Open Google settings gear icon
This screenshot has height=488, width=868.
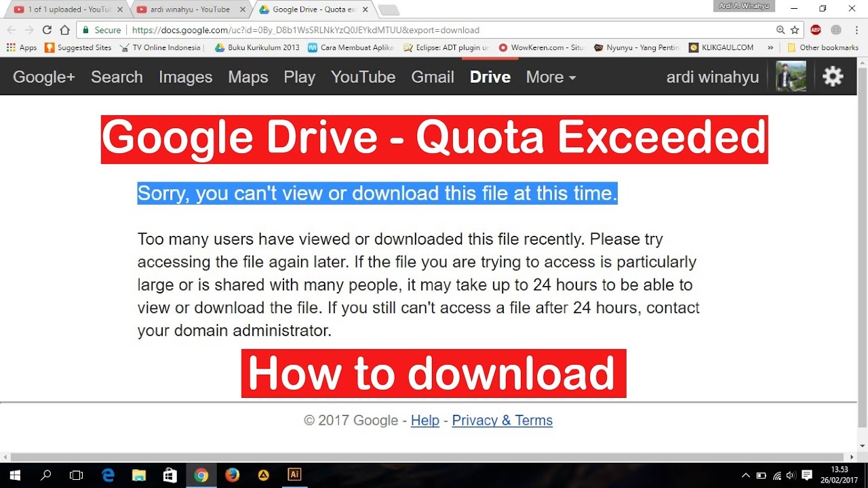833,77
